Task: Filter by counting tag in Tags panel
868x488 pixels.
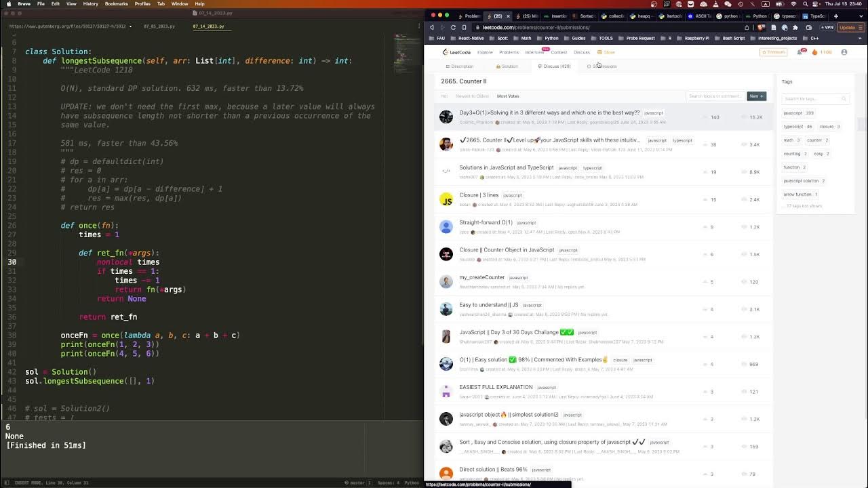Action: [795, 154]
